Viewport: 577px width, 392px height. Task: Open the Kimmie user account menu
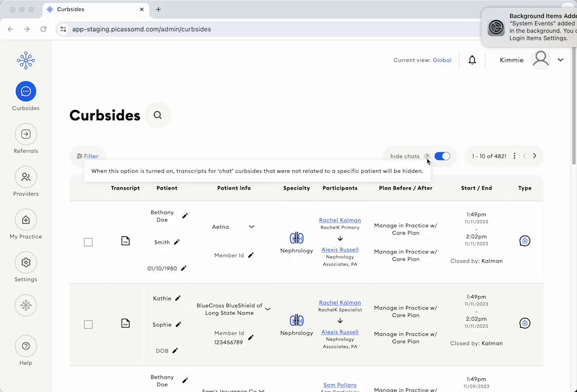560,60
